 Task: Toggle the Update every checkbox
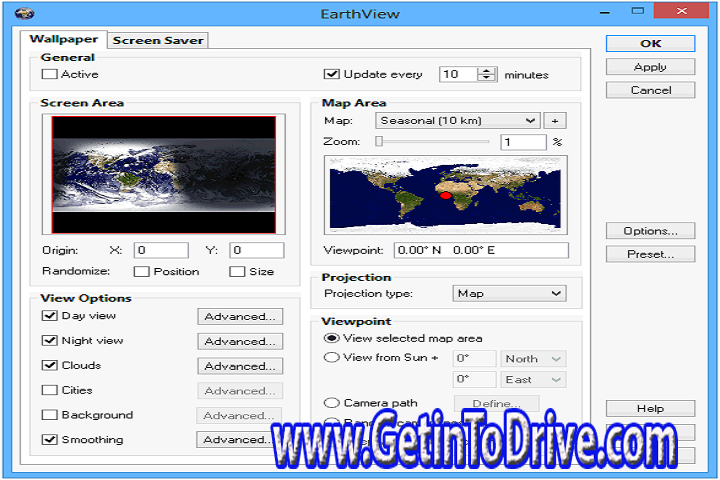(331, 74)
